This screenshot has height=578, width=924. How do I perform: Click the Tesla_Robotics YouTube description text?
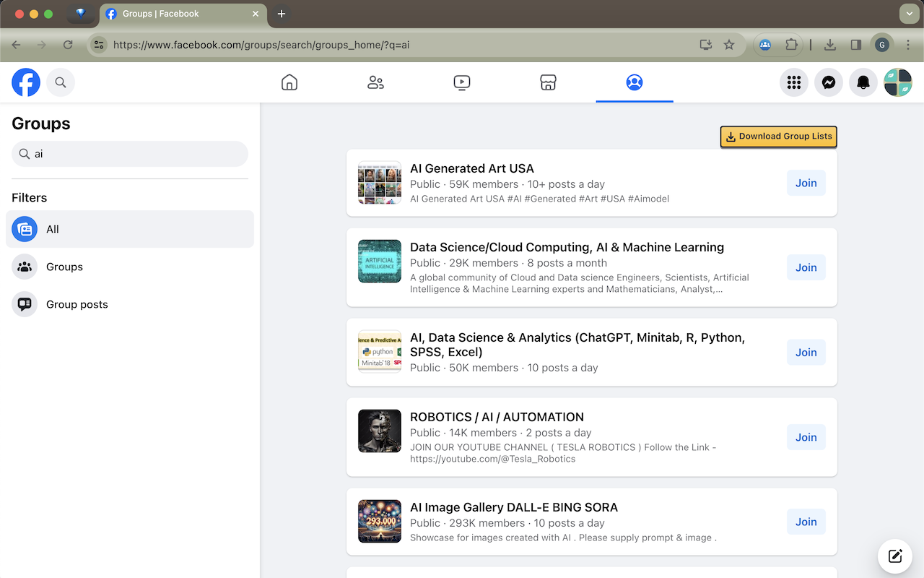(x=563, y=453)
